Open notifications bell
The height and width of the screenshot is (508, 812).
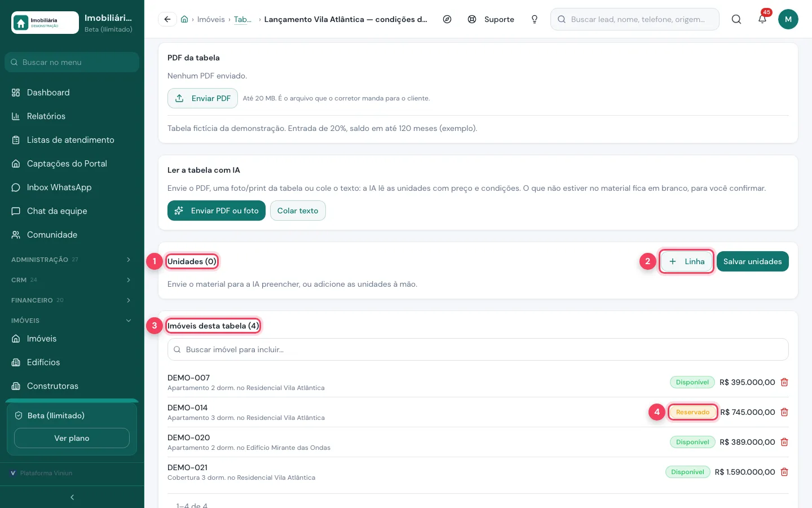coord(762,19)
